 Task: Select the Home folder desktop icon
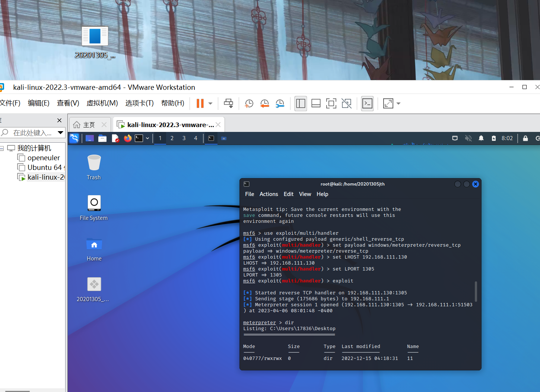(x=94, y=249)
